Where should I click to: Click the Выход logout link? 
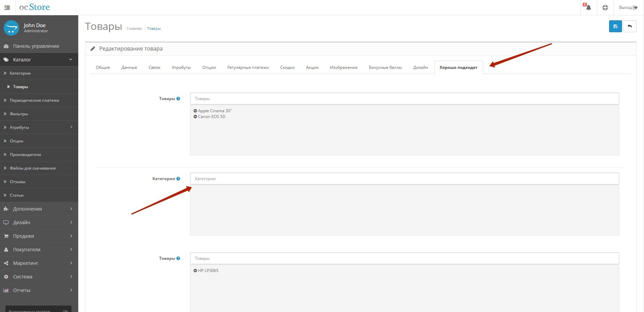pyautogui.click(x=628, y=7)
